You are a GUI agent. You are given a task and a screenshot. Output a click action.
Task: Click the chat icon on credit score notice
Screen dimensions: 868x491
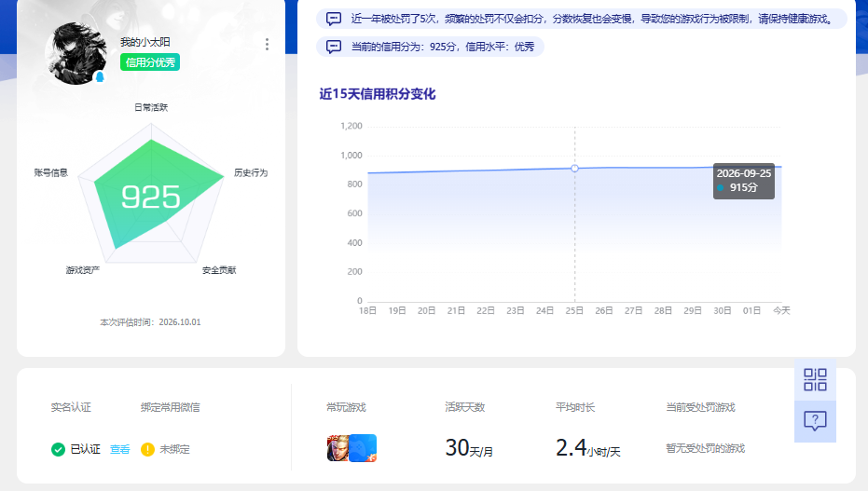click(334, 47)
